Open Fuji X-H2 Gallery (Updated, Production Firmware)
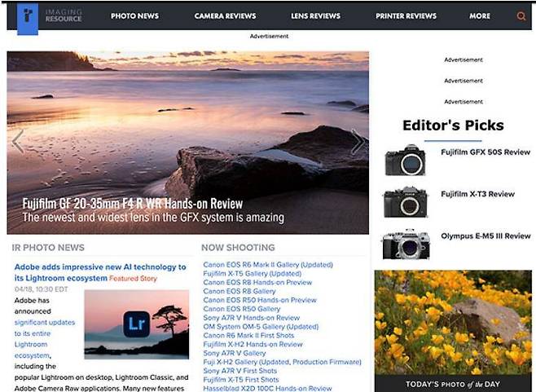 [282, 362]
